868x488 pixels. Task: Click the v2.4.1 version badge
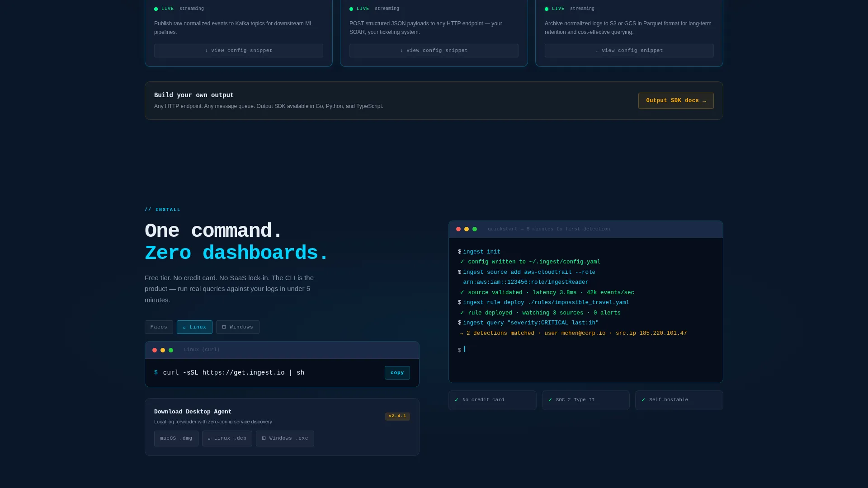(x=397, y=416)
